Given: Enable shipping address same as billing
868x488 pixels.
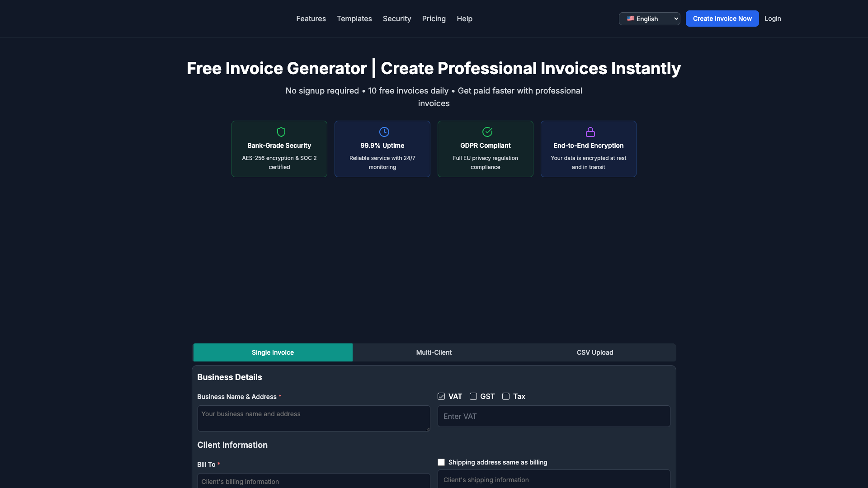Looking at the screenshot, I should coord(441,462).
